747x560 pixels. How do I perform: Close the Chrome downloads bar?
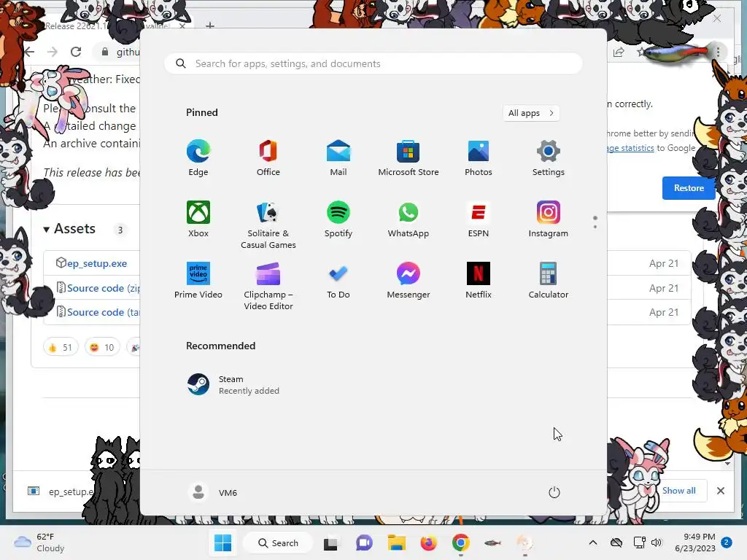(721, 491)
